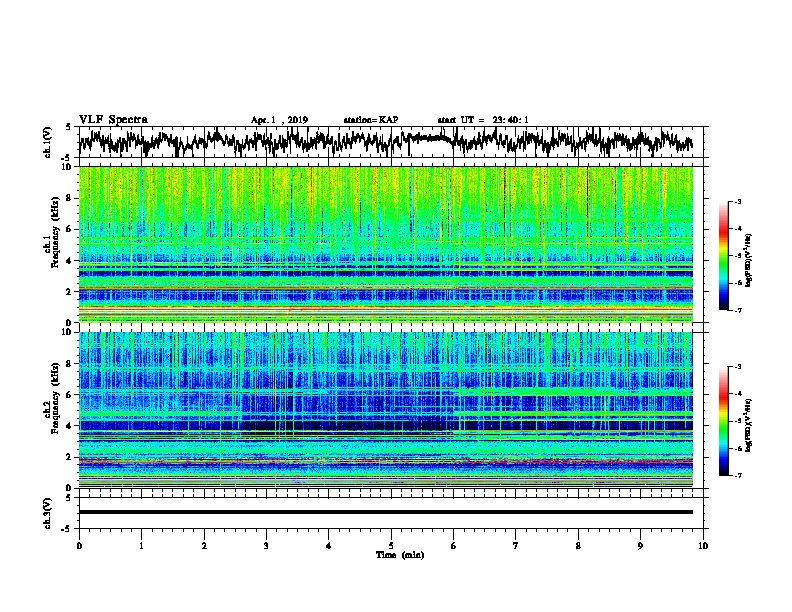Click the "ch.1(V)" axis label
Viewport: 792px width, 612px height.
(x=48, y=142)
